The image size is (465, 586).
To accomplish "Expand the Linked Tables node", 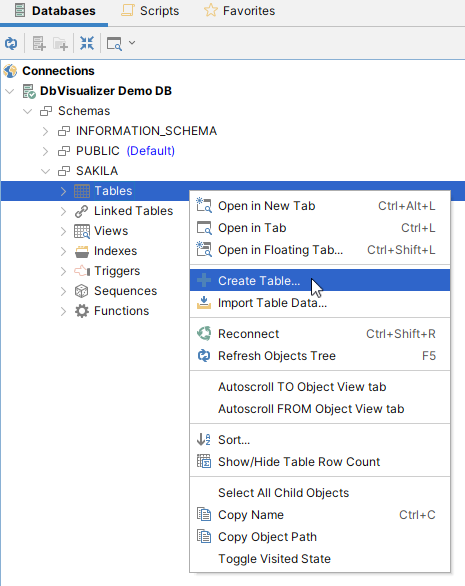I will [63, 211].
